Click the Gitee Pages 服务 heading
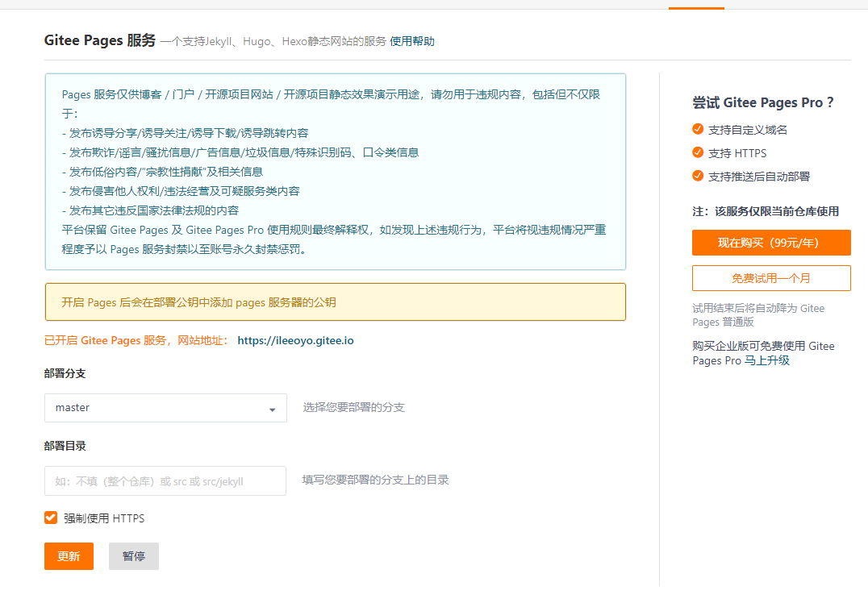Viewport: 868px width, 603px height. [x=100, y=41]
